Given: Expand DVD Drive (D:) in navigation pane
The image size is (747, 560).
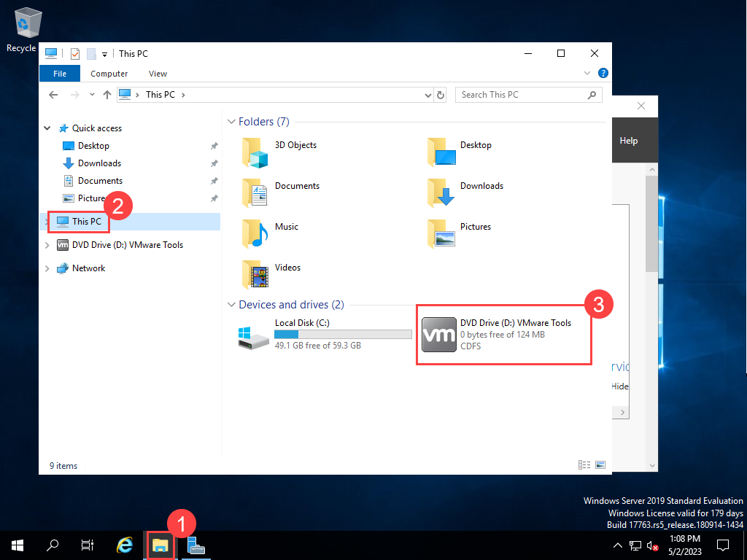Looking at the screenshot, I should pos(47,245).
